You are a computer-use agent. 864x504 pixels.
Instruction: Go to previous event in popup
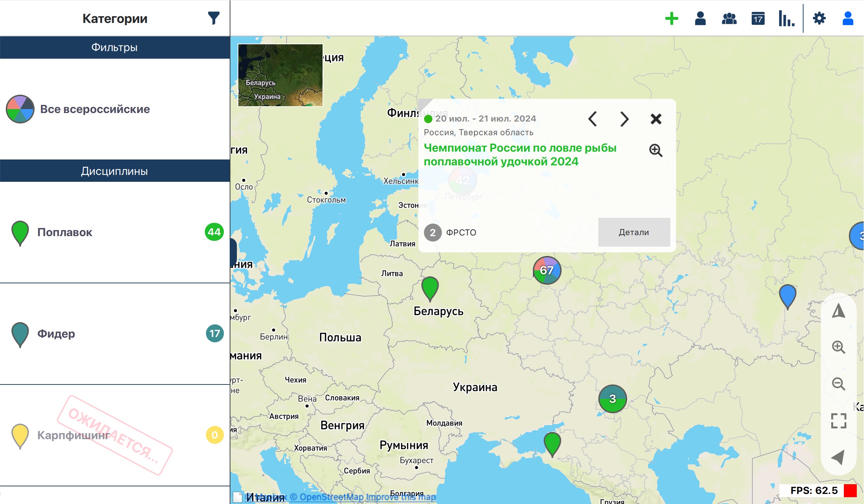coord(593,119)
